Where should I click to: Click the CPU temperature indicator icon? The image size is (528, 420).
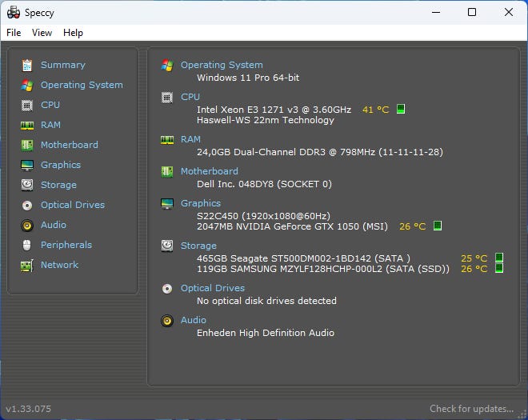pyautogui.click(x=401, y=109)
